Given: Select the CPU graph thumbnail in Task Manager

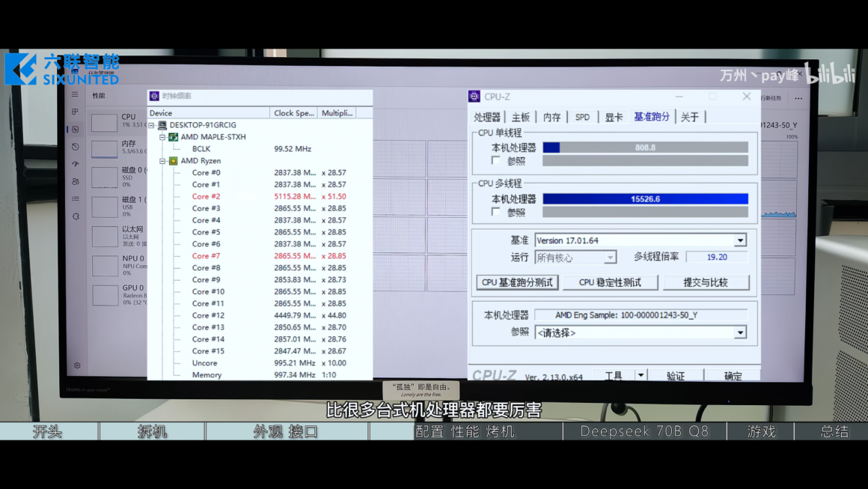Looking at the screenshot, I should point(104,122).
